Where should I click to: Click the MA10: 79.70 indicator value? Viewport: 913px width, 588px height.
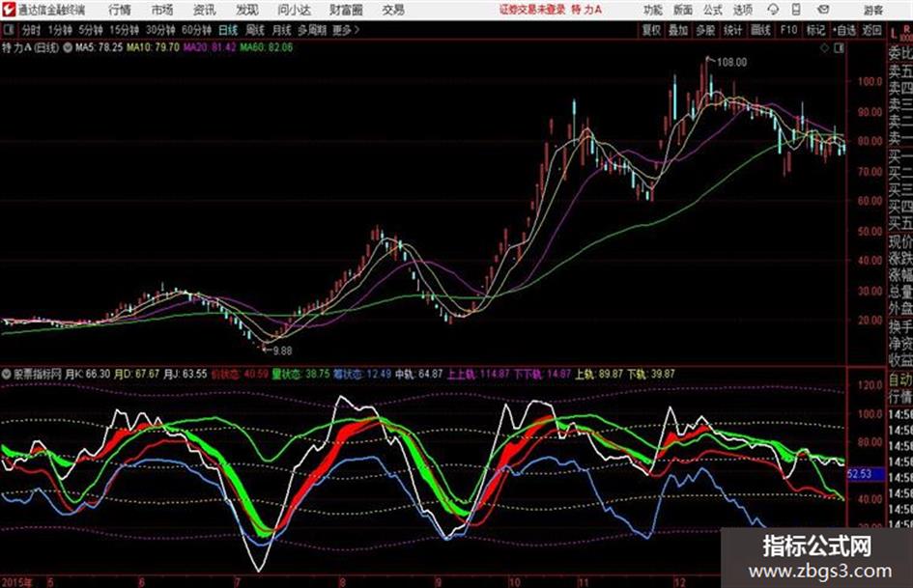153,47
